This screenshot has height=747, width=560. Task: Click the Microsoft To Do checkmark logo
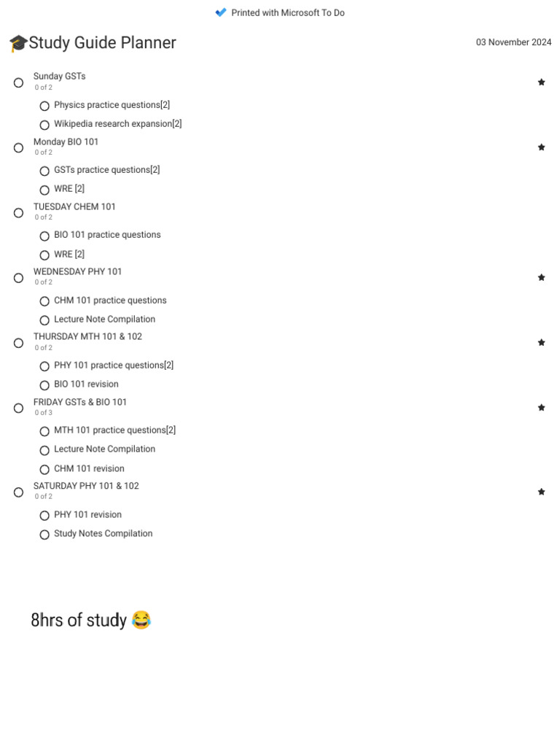(220, 12)
